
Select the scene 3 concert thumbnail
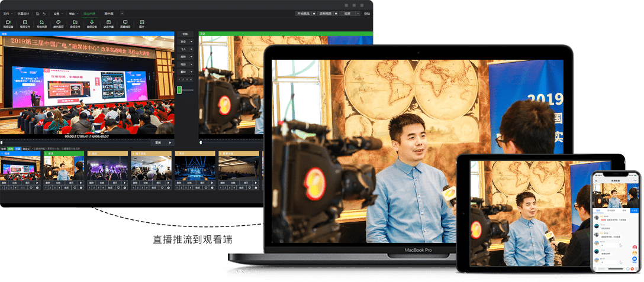click(107, 168)
